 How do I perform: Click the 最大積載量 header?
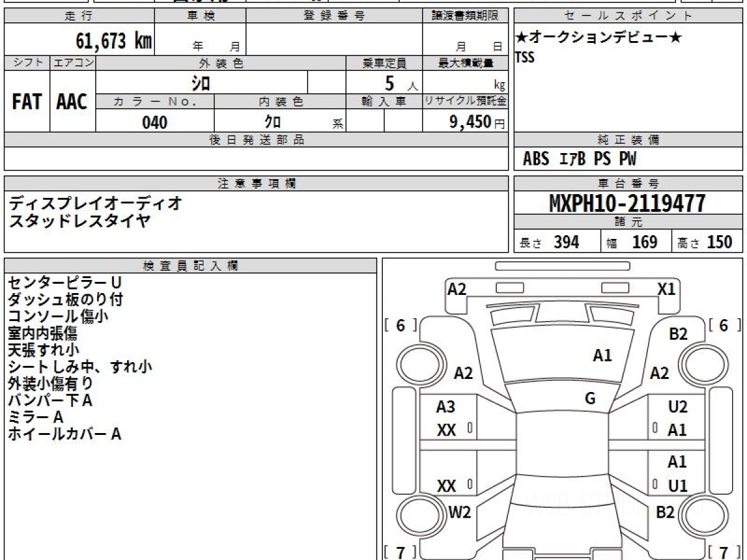coord(465,63)
